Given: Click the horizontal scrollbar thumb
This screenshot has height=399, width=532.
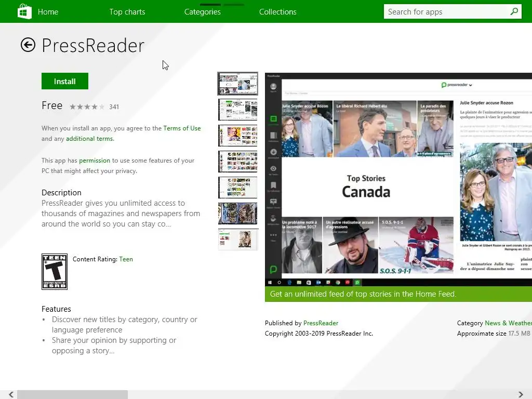Looking at the screenshot, I should click(73, 395).
